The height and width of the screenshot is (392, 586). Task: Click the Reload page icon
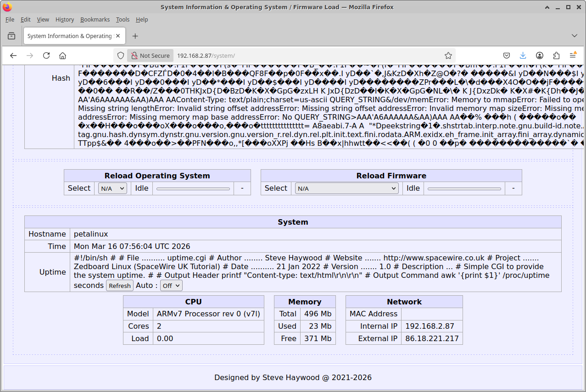[x=46, y=55]
